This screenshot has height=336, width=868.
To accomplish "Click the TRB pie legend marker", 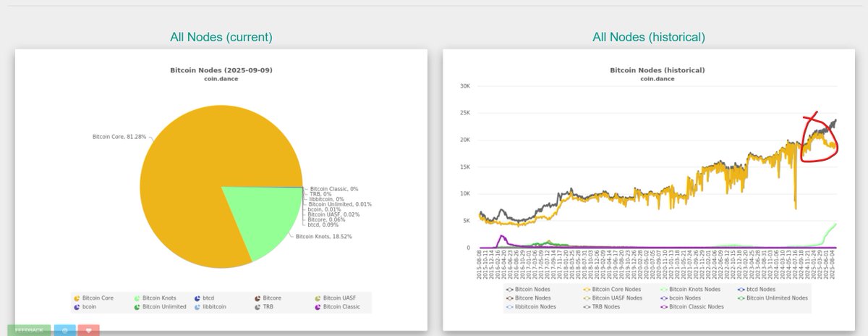I will point(257,307).
